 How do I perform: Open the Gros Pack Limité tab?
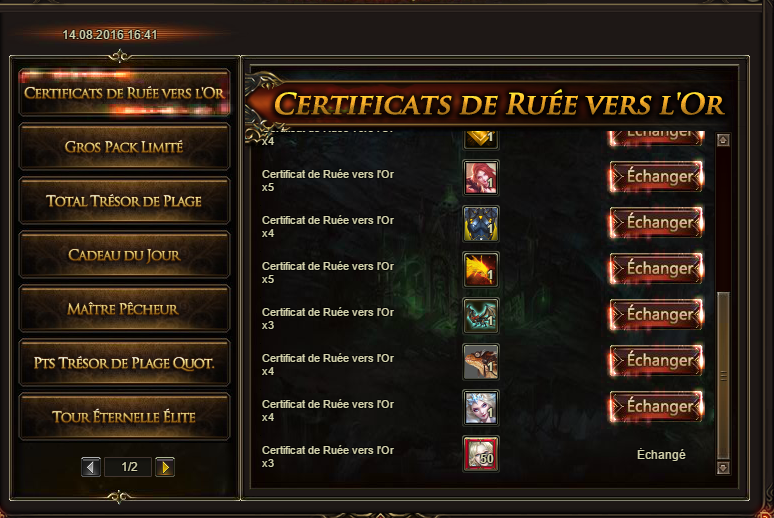point(124,147)
